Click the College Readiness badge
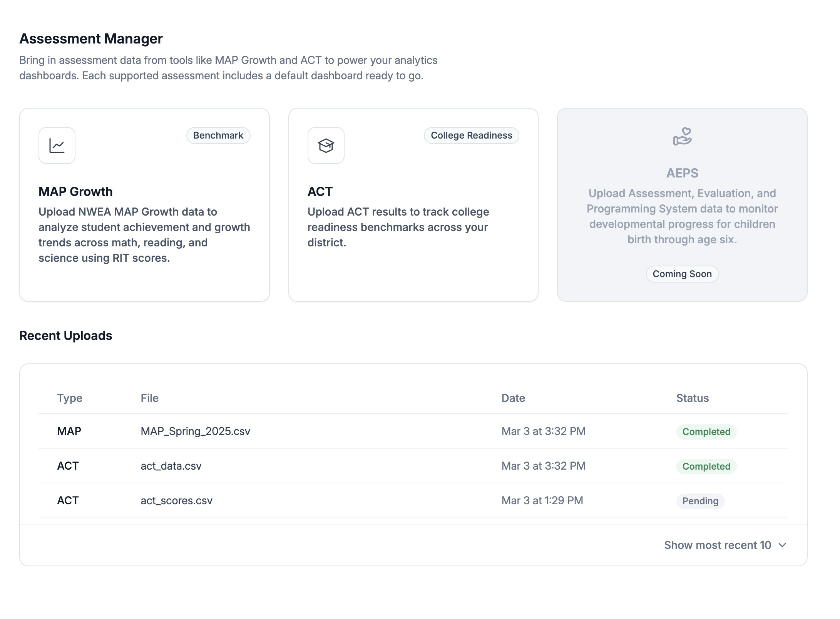 coord(471,136)
